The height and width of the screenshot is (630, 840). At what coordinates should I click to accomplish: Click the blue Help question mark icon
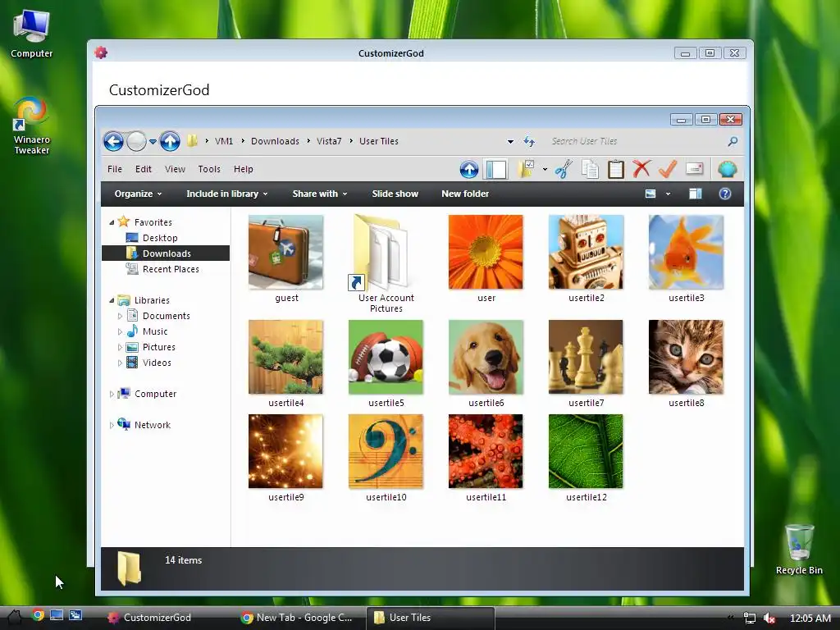pyautogui.click(x=725, y=194)
